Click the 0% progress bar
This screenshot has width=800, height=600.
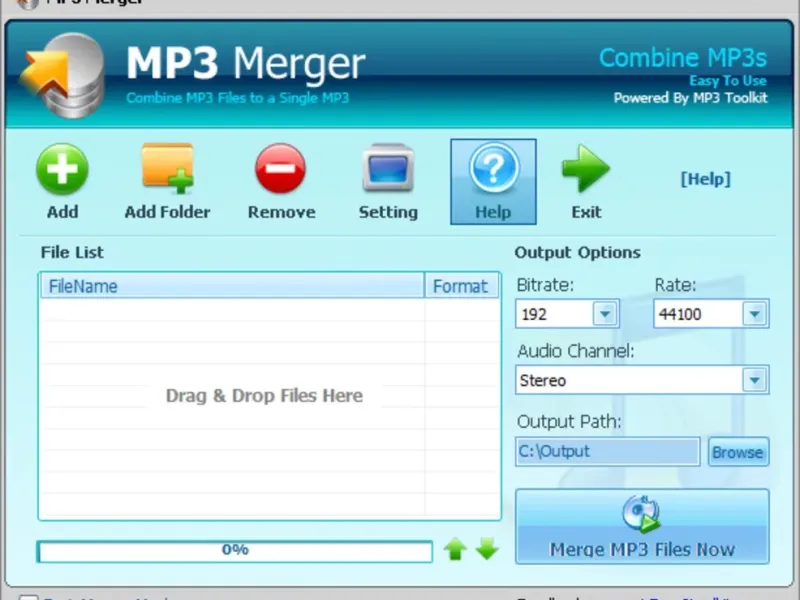pyautogui.click(x=235, y=552)
